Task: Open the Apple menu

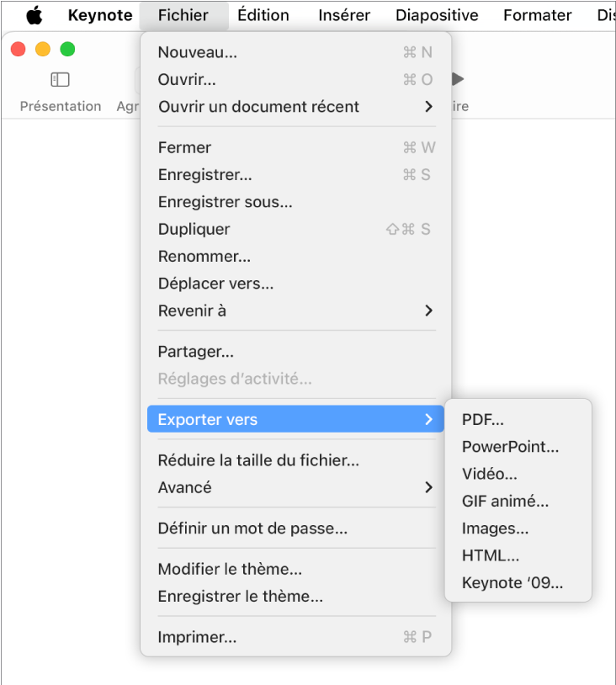Action: click(34, 14)
